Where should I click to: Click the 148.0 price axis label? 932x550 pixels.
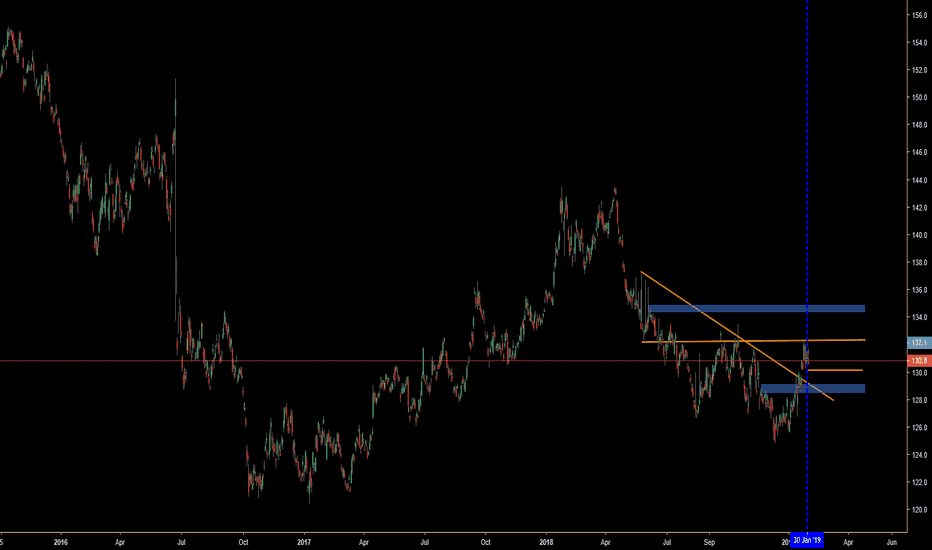pos(920,125)
